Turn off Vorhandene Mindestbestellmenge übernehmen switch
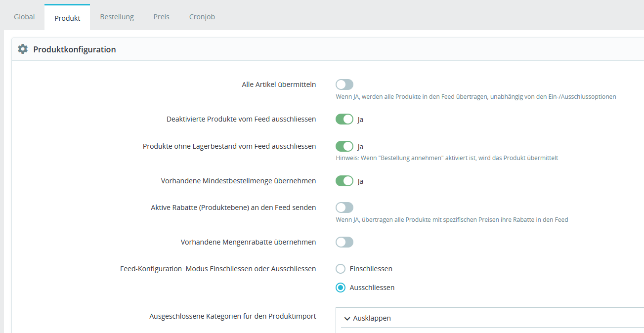 pos(344,181)
